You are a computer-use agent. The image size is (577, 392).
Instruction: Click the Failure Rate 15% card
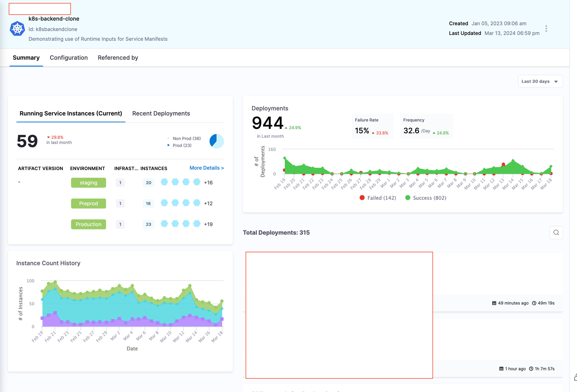coord(372,127)
